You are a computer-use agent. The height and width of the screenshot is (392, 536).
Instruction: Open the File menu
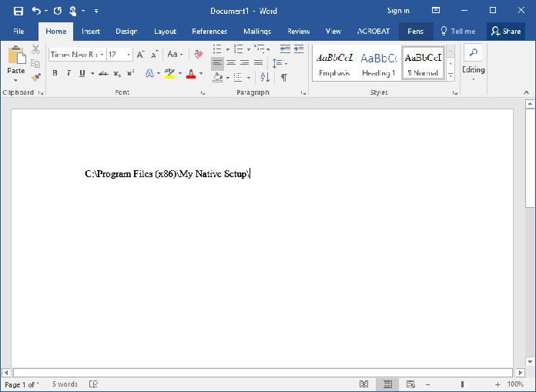point(18,32)
